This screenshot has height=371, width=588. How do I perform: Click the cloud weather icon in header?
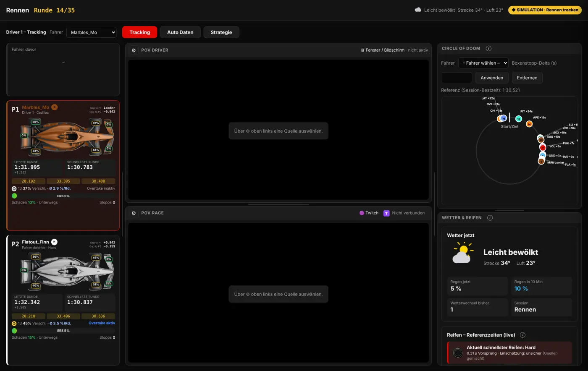click(418, 10)
